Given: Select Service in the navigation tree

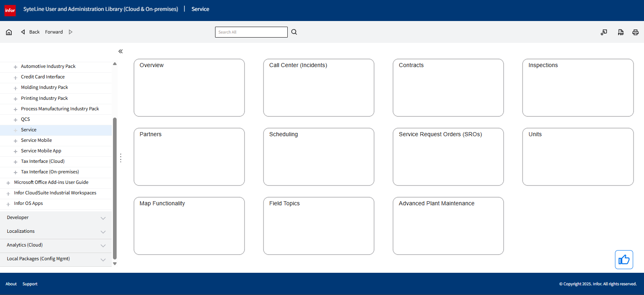Looking at the screenshot, I should click(x=29, y=130).
